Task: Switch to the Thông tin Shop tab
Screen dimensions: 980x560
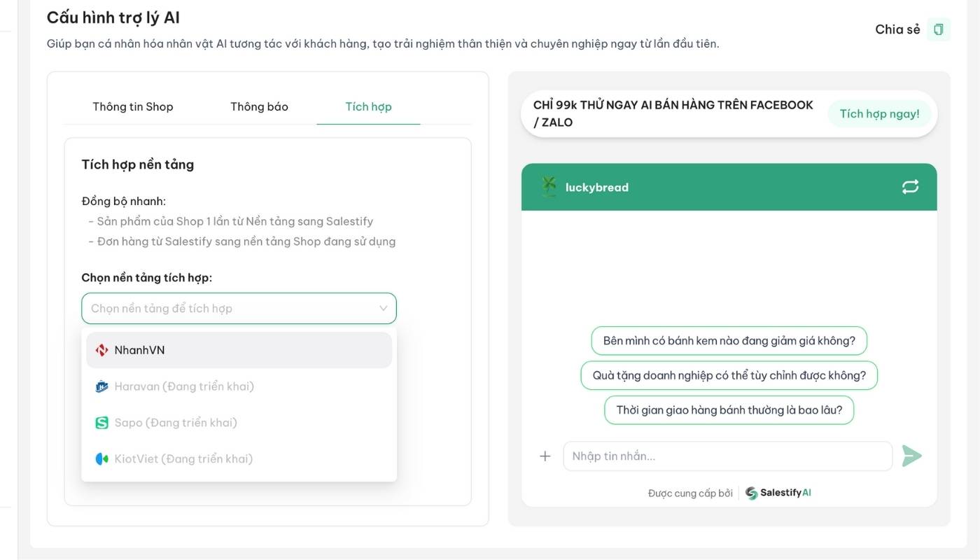Action: [132, 106]
